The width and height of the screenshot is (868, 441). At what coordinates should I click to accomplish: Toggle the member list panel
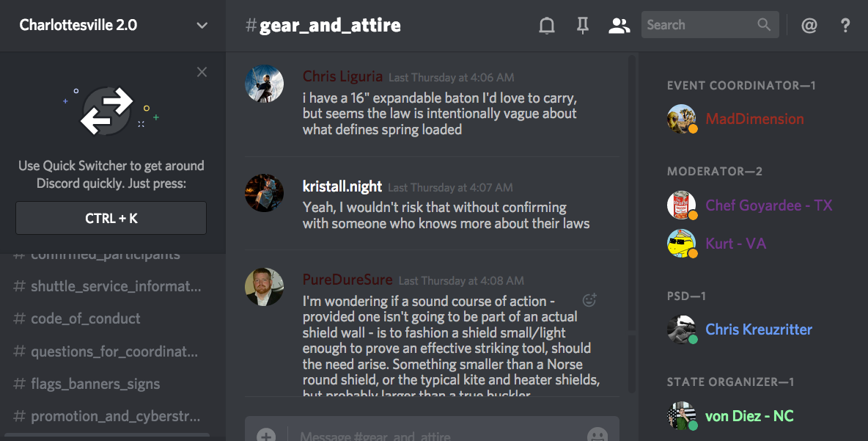click(x=619, y=26)
